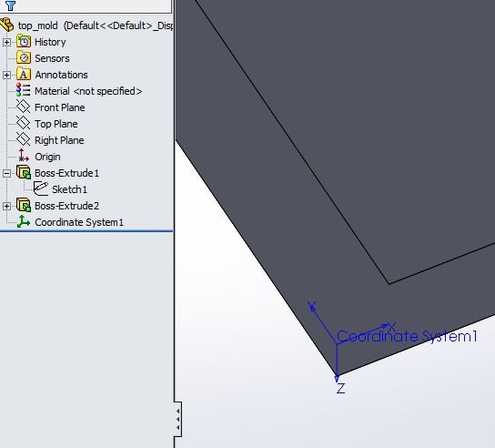Viewport: 495px width, 448px height.
Task: Click Coordinate System1 label in viewport
Action: pyautogui.click(x=407, y=337)
